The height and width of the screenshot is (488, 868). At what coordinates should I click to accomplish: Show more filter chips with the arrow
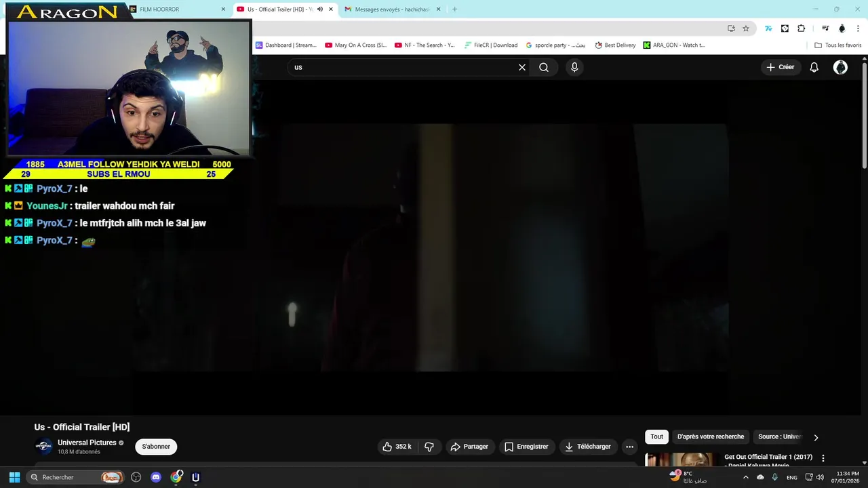click(x=816, y=437)
